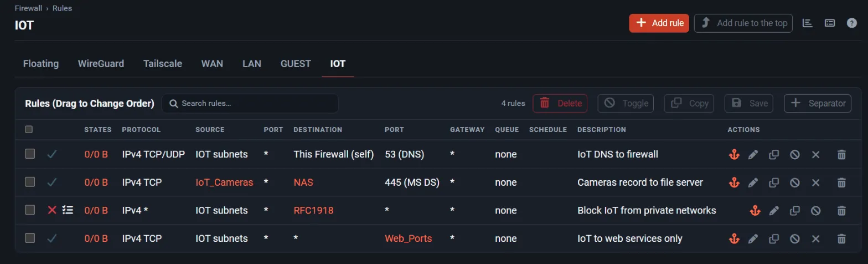Screen dimensions: 868x264
Task: Open the RFC1918 alias link
Action: coord(313,211)
